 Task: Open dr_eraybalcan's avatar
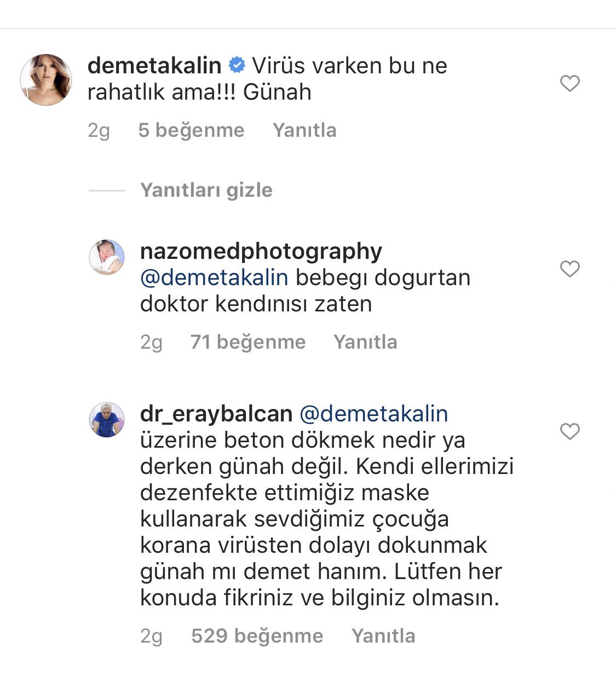(107, 419)
